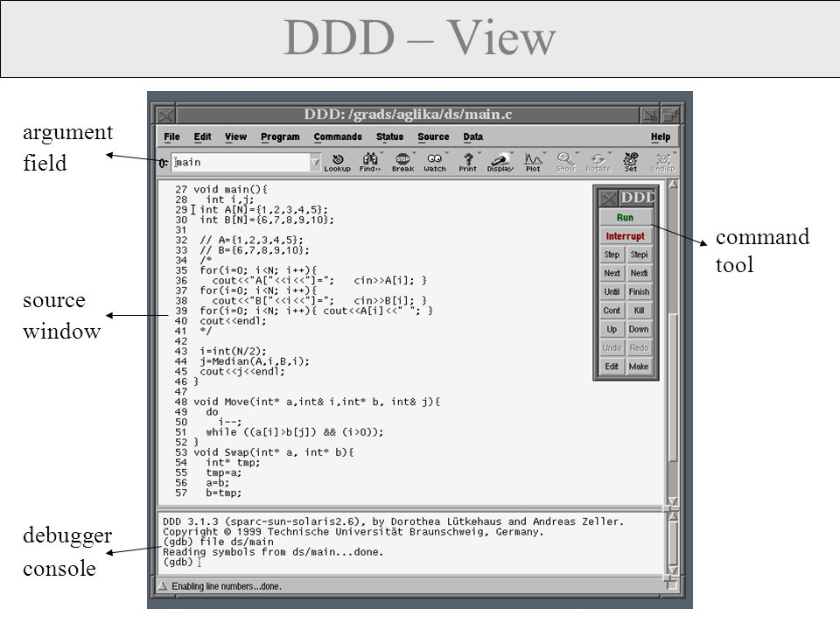Open the Help menu
This screenshot has width=840, height=630.
[661, 136]
